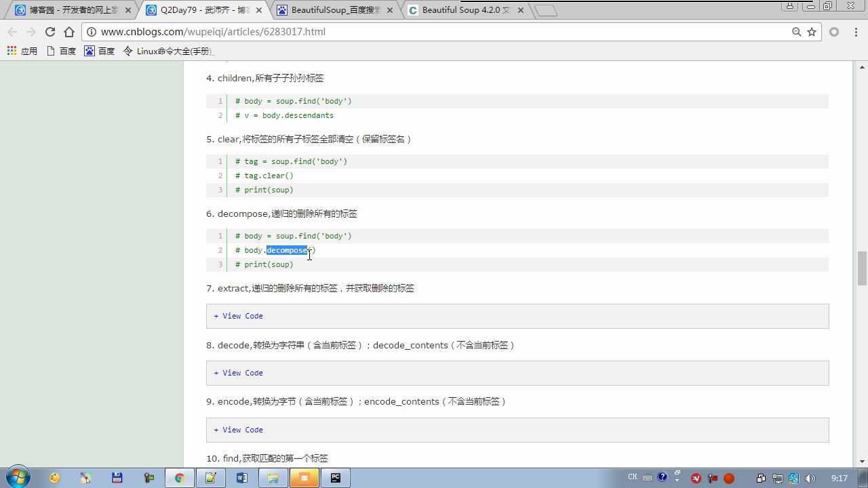This screenshot has width=868, height=488.
Task: Click the Show desktop strip beside the clock
Action: pos(863,478)
